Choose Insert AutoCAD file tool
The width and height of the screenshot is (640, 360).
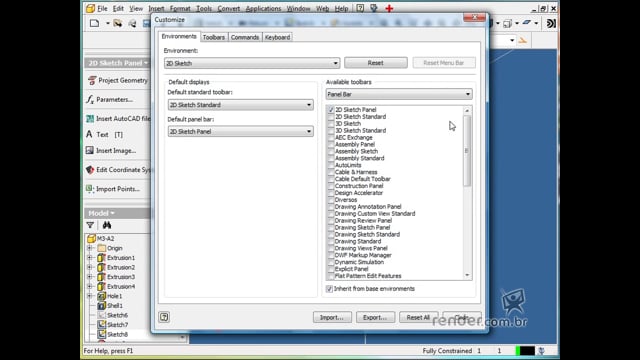118,119
